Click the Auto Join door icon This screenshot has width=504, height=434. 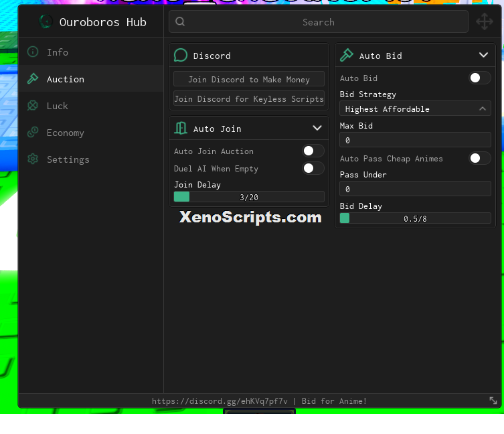click(181, 129)
